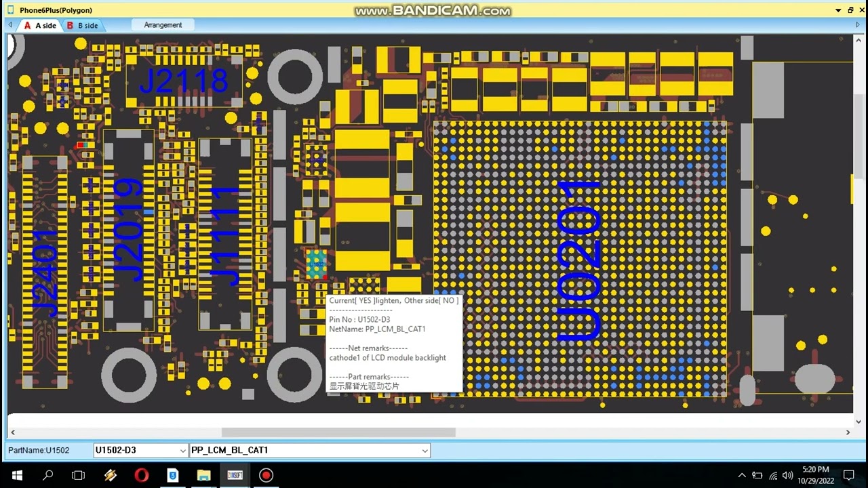Show hidden system tray icons
868x488 pixels.
[x=742, y=475]
